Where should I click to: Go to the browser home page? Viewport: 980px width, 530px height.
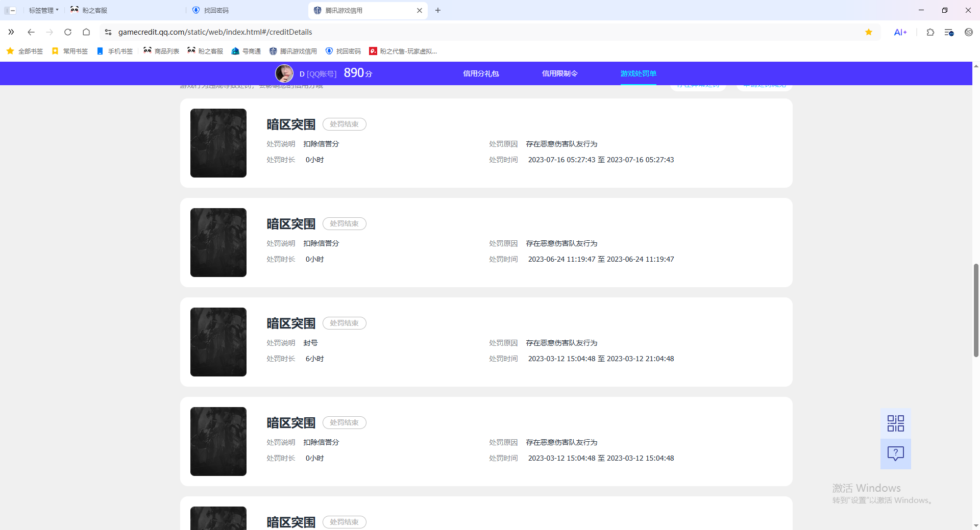[86, 32]
